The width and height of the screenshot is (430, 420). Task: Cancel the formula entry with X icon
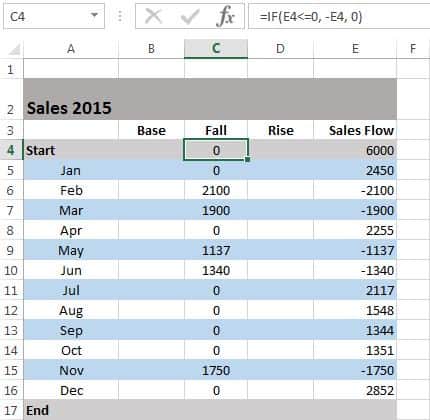pyautogui.click(x=154, y=16)
